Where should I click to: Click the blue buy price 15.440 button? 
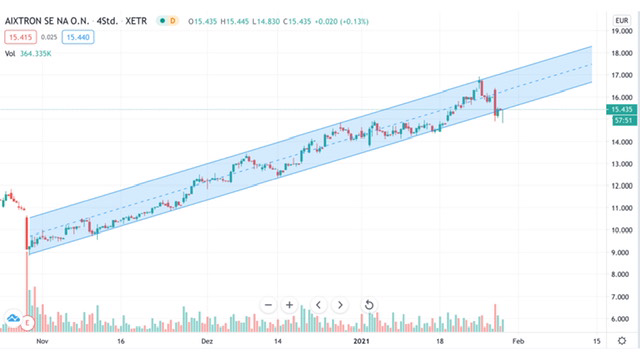78,37
